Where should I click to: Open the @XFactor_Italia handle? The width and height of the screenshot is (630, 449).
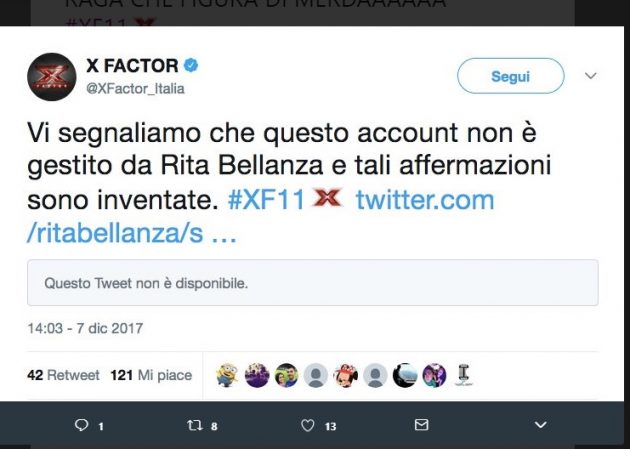click(x=136, y=89)
